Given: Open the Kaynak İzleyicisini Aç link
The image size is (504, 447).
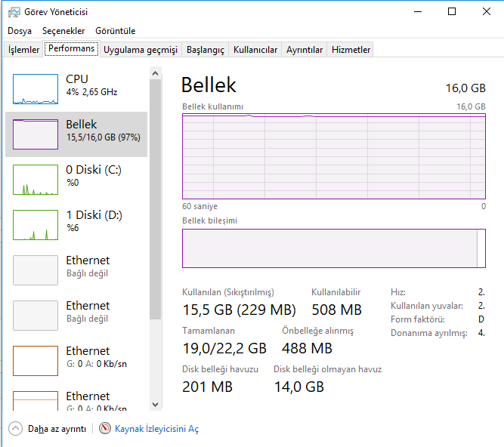Looking at the screenshot, I should tap(156, 429).
